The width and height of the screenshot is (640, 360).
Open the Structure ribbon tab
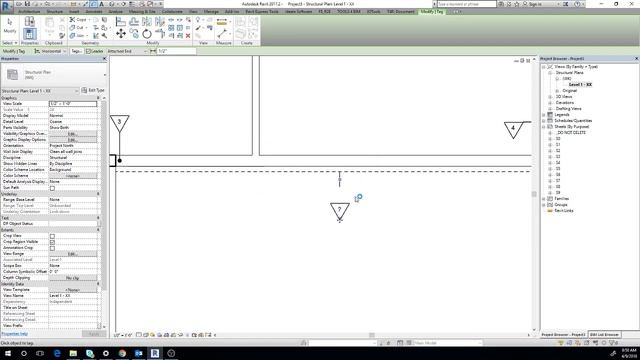click(x=55, y=12)
